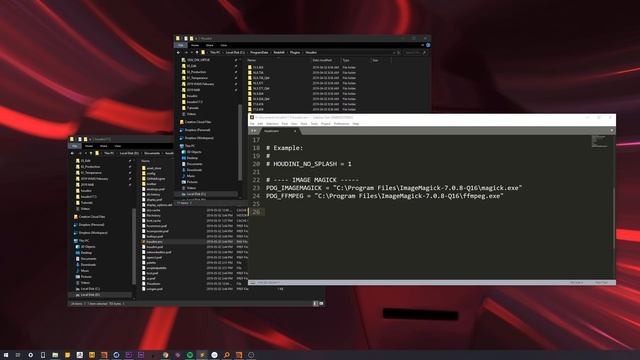Click the Sublime Text icon in the taskbar
The width and height of the screenshot is (640, 360).
[202, 355]
